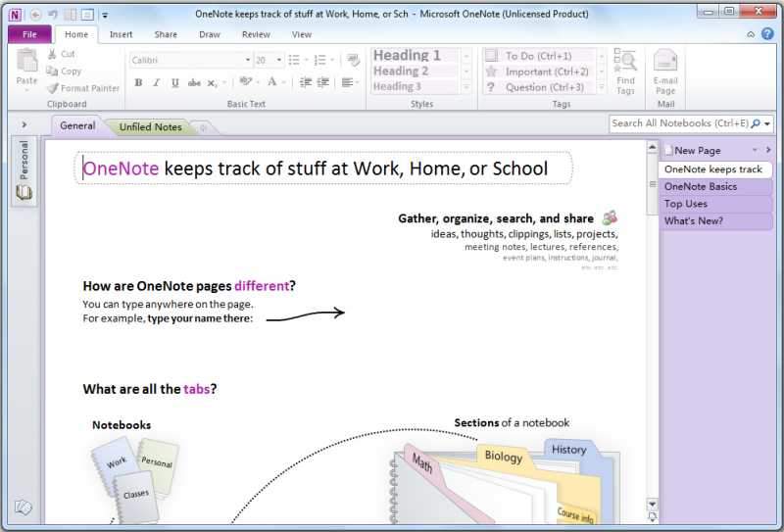The image size is (784, 532).
Task: Open the Personal notebook in sidebar
Action: tap(24, 170)
